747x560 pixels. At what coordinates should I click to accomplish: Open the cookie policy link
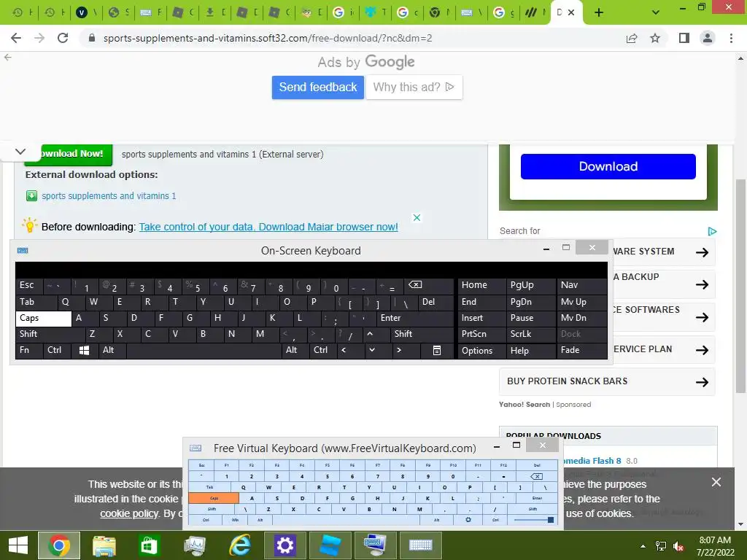(128, 514)
